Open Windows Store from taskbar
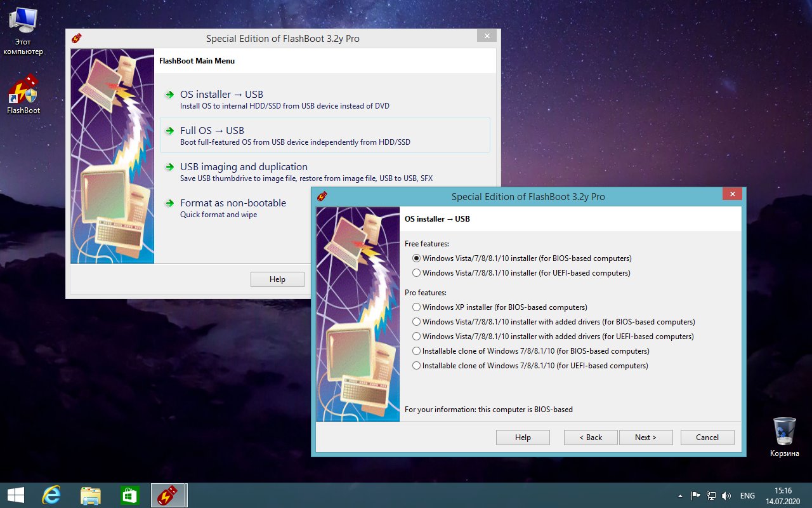Screen dimensions: 812x508 pyautogui.click(x=130, y=495)
